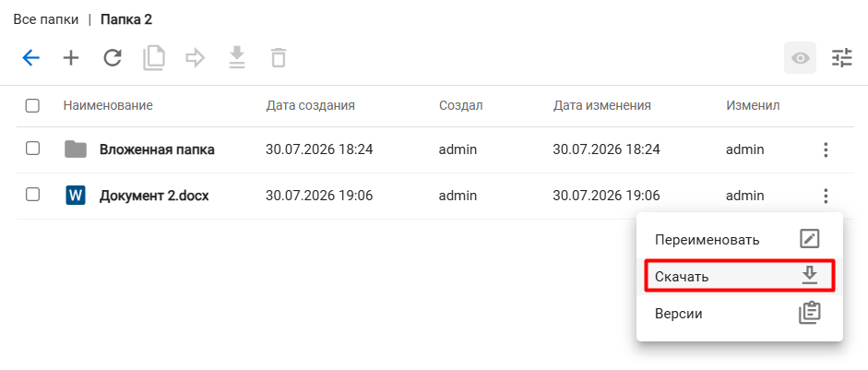The height and width of the screenshot is (370, 868).
Task: Click the move arrow toolbar icon
Action: pyautogui.click(x=196, y=58)
